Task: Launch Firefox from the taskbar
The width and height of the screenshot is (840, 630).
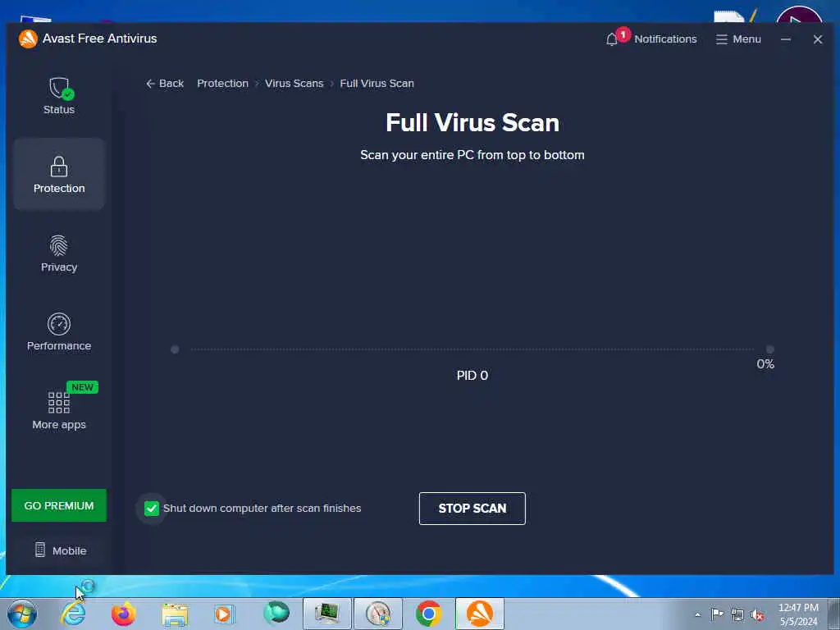Action: (124, 614)
